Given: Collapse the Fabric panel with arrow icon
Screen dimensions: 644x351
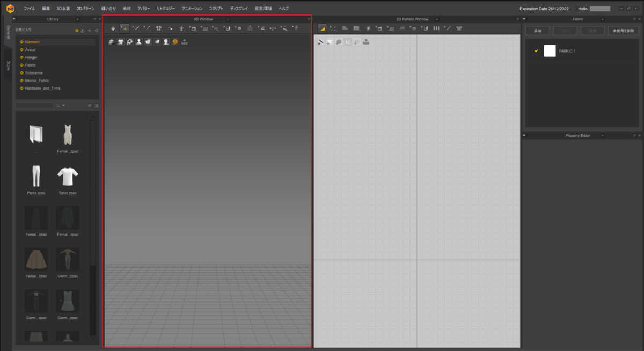Looking at the screenshot, I should [525, 19].
